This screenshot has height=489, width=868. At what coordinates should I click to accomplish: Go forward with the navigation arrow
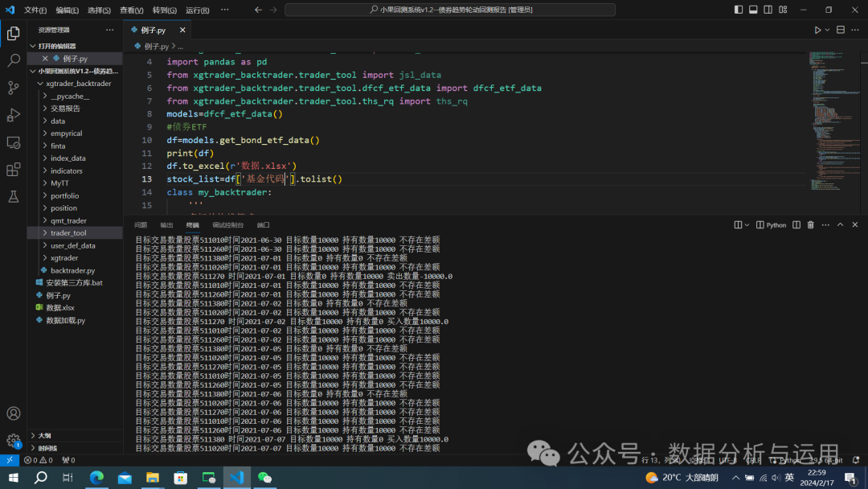click(x=273, y=10)
